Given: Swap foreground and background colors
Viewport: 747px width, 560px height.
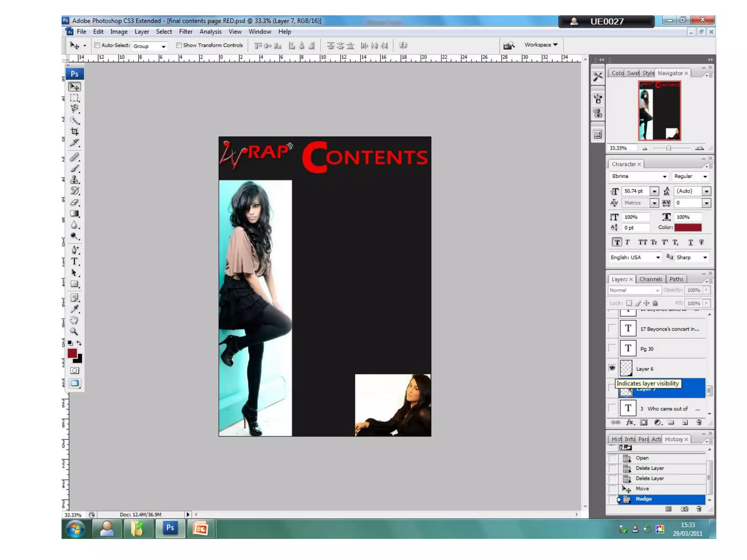Looking at the screenshot, I should click(79, 343).
